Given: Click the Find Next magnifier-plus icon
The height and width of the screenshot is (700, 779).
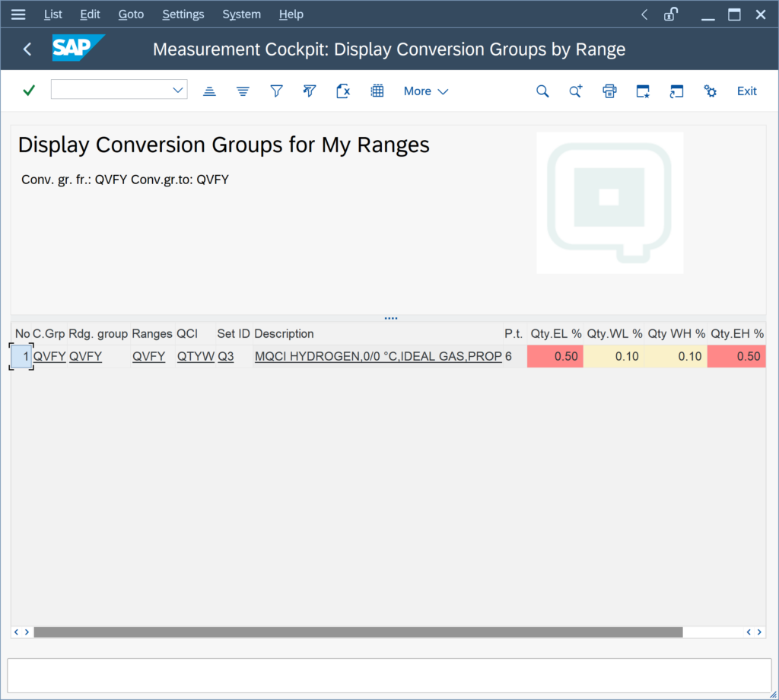Looking at the screenshot, I should point(576,91).
